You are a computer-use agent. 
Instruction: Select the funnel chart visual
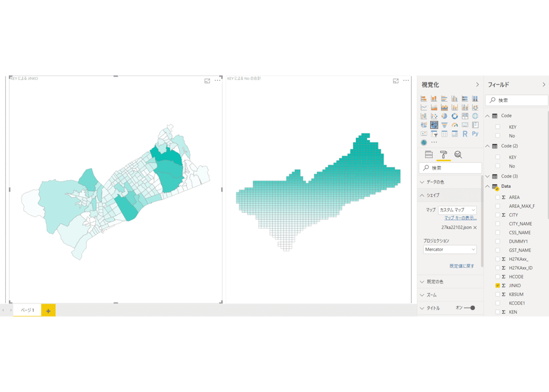point(444,125)
